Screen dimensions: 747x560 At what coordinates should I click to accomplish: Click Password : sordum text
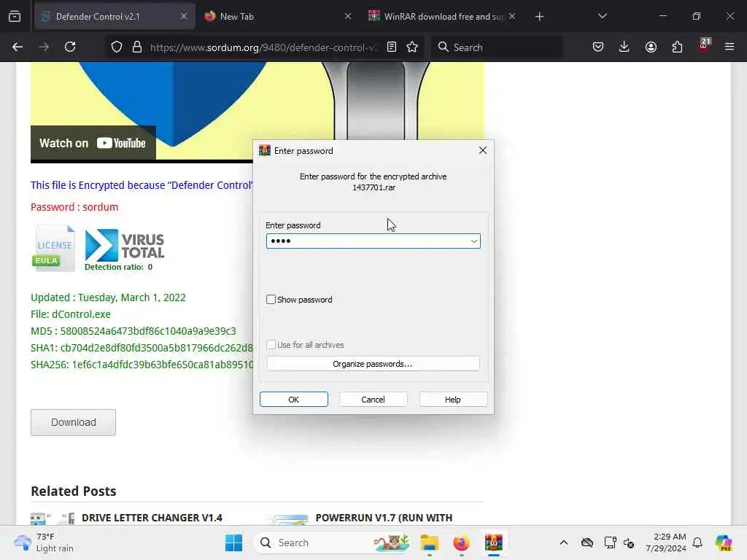[x=74, y=207]
